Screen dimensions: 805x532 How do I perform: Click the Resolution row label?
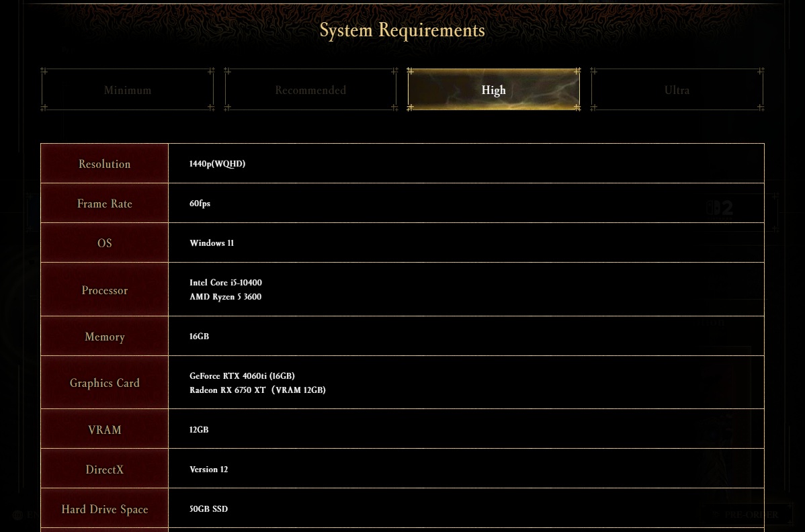click(105, 164)
